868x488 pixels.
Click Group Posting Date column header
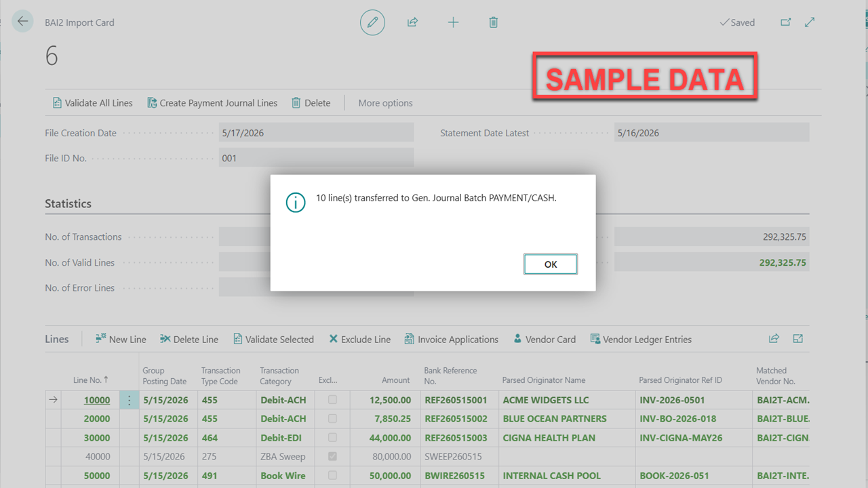click(x=165, y=375)
